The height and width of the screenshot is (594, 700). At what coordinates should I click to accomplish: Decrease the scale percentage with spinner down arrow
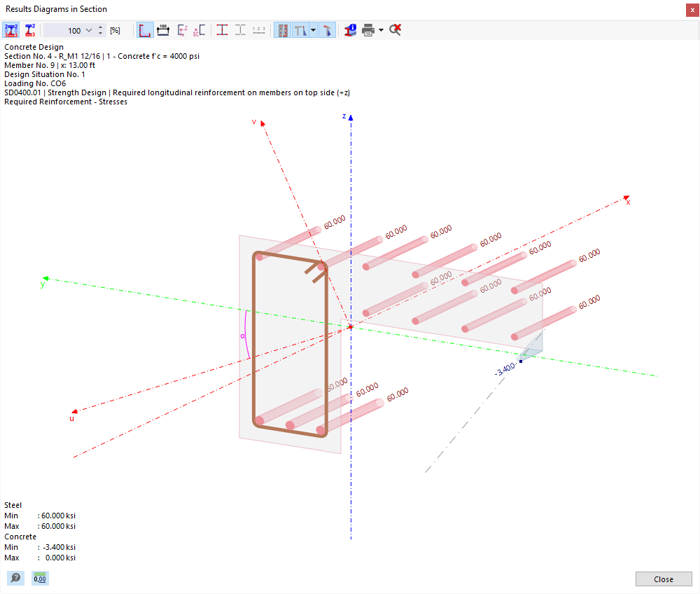(100, 34)
